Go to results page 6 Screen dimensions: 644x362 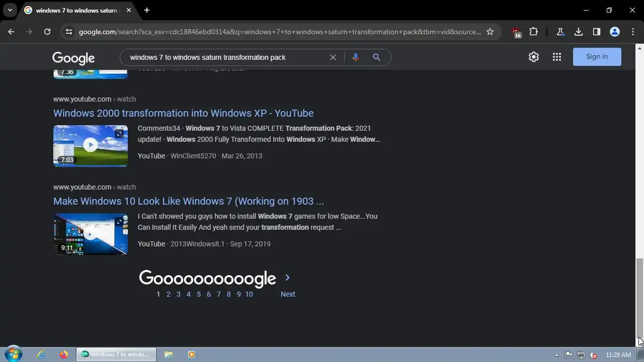[208, 294]
